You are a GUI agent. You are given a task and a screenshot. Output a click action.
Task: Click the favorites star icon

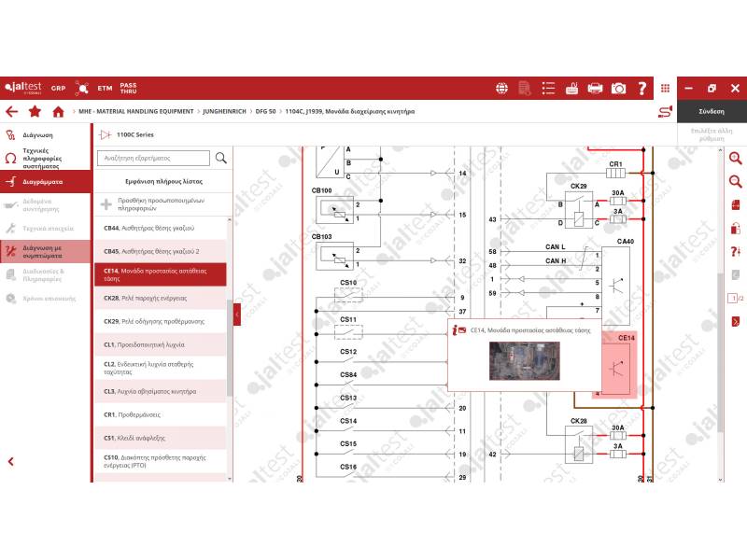point(35,111)
